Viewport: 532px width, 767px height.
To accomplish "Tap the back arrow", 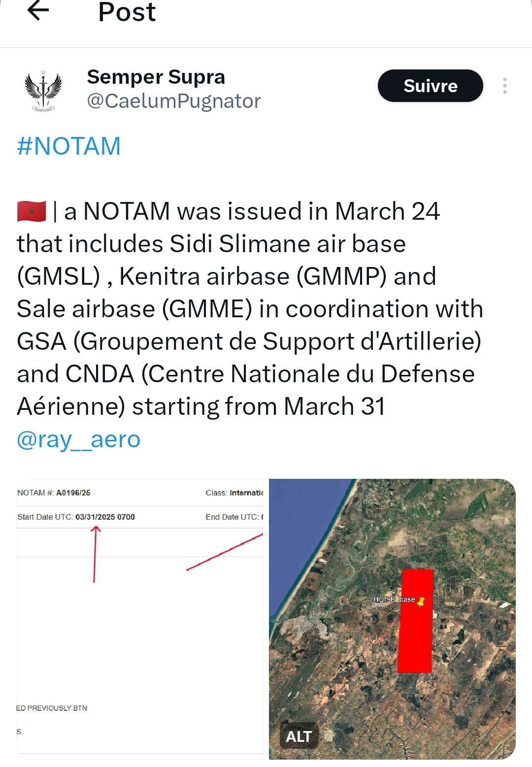I will pos(38,11).
